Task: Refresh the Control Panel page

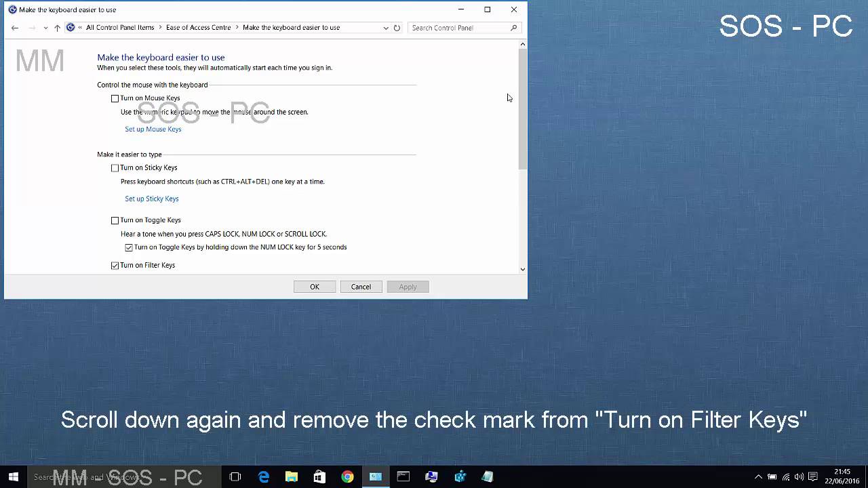Action: pos(397,28)
